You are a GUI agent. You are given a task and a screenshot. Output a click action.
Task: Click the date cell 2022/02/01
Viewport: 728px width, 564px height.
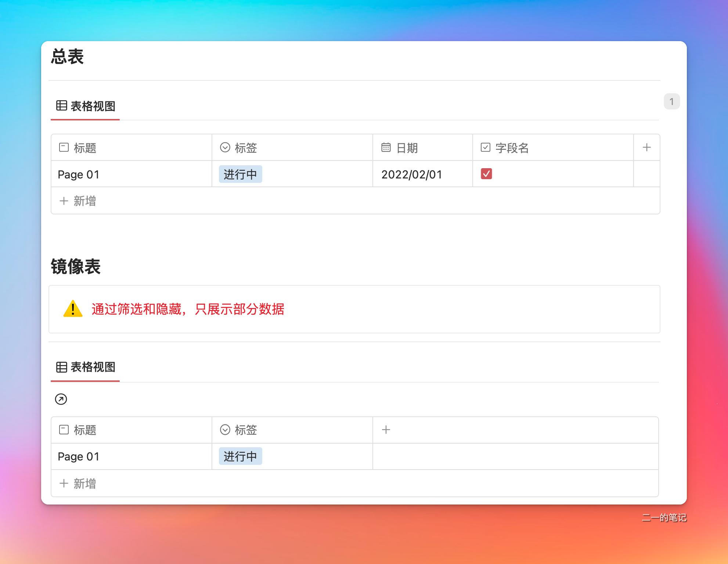point(412,174)
